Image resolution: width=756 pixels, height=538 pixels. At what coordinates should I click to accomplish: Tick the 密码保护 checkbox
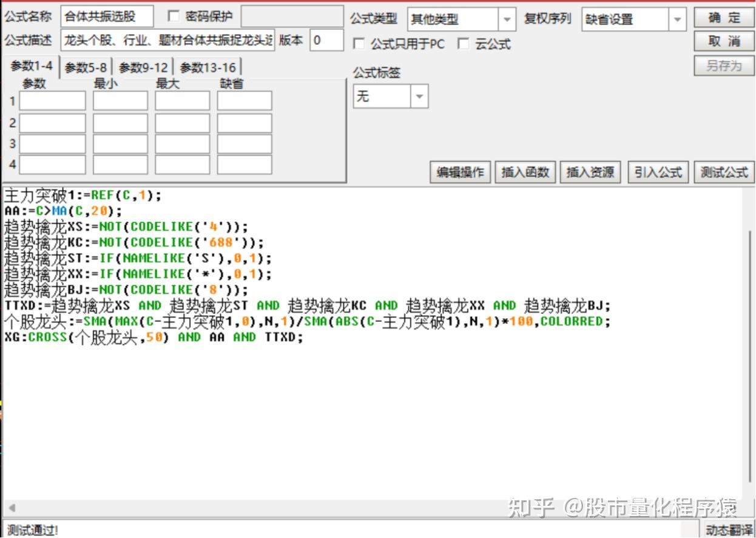tap(173, 16)
